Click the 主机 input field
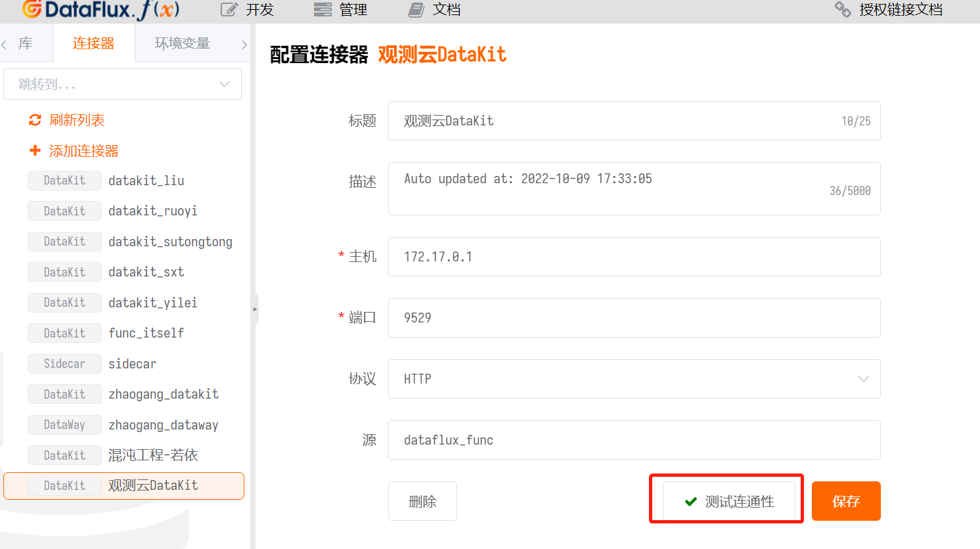The height and width of the screenshot is (549, 980). point(635,257)
